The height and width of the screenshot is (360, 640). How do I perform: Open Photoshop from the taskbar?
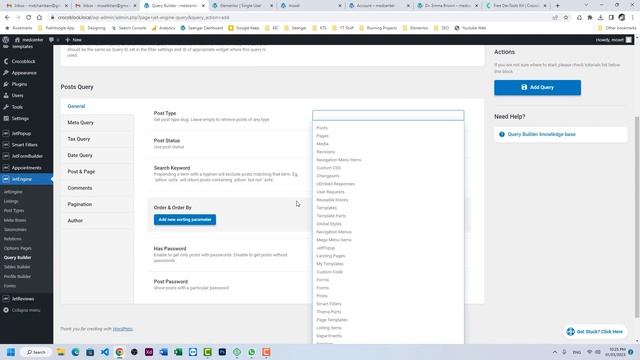222,352
